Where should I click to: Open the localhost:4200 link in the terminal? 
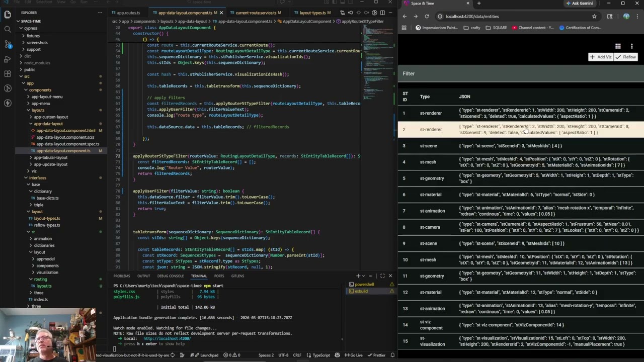click(167, 338)
